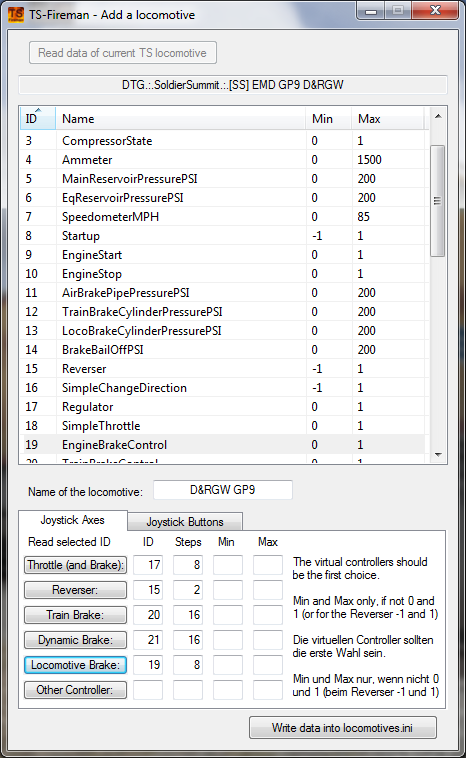This screenshot has width=466, height=758.
Task: Click the Train Brake Steps field
Action: [188, 615]
